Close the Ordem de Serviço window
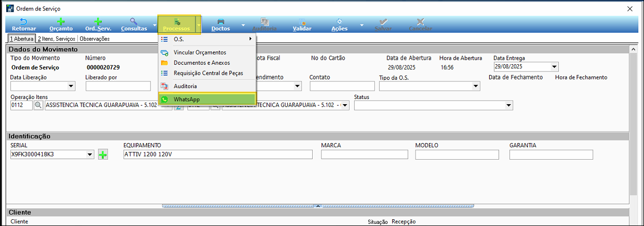 (629, 8)
